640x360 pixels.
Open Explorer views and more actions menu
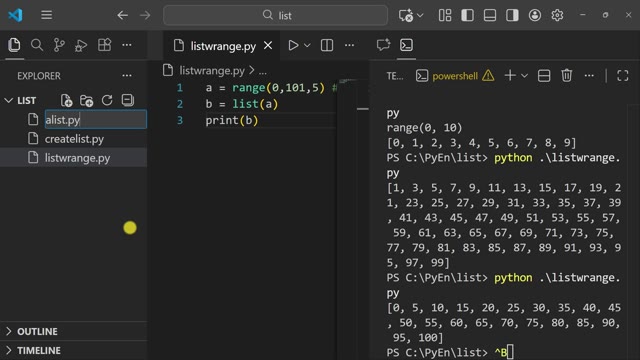click(127, 76)
